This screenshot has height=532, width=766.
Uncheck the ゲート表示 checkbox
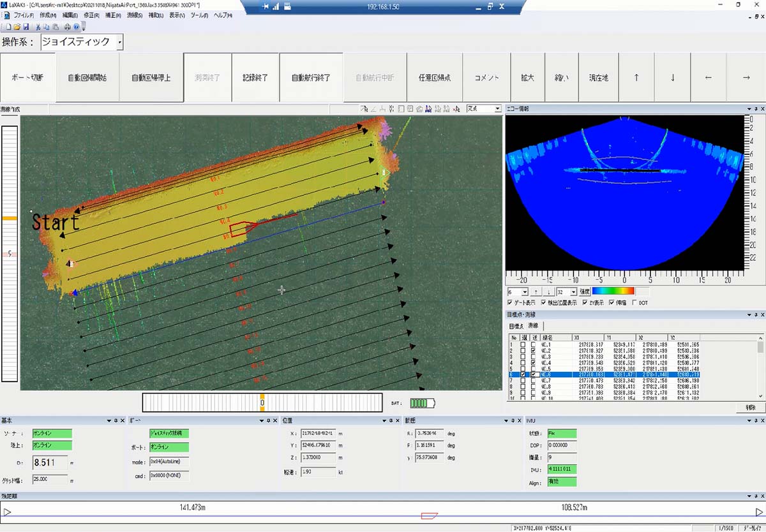[509, 302]
